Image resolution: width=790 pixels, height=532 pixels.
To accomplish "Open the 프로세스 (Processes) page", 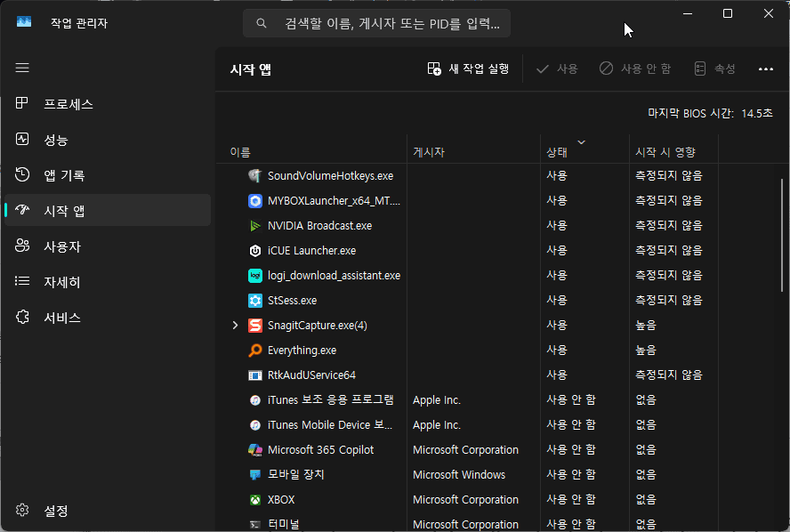I will pyautogui.click(x=107, y=104).
